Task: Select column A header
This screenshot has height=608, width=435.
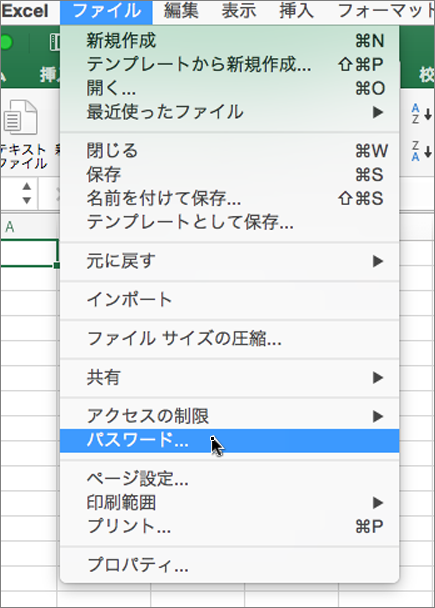Action: 29,227
